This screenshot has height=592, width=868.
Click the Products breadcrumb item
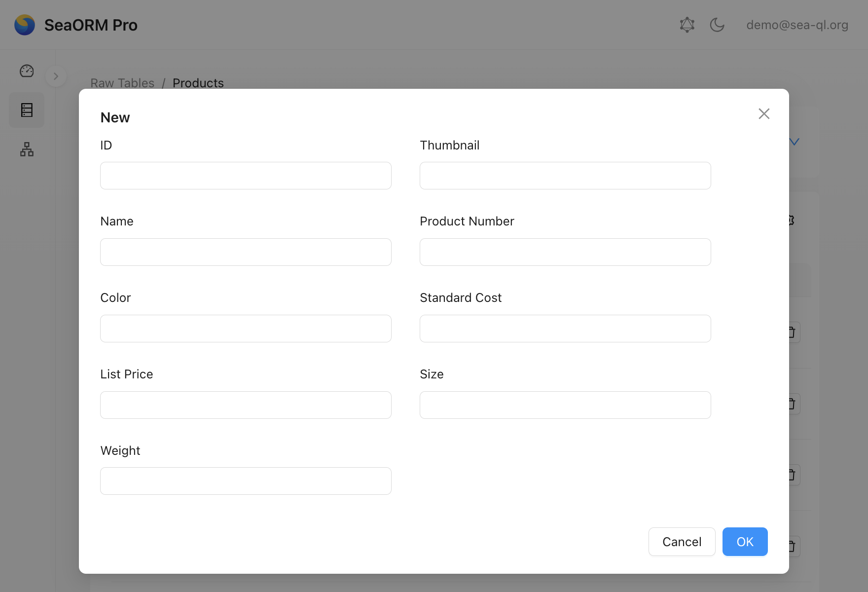click(198, 83)
